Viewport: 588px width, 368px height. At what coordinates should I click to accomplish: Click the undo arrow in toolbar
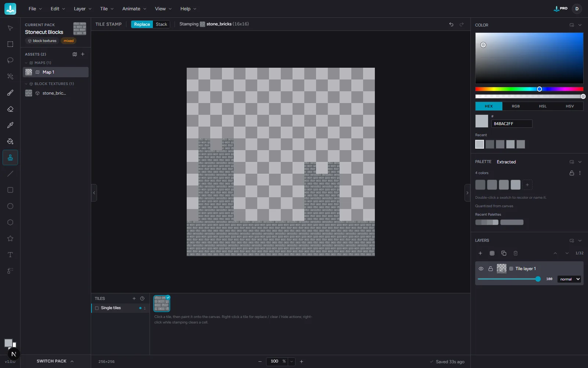[x=451, y=24]
